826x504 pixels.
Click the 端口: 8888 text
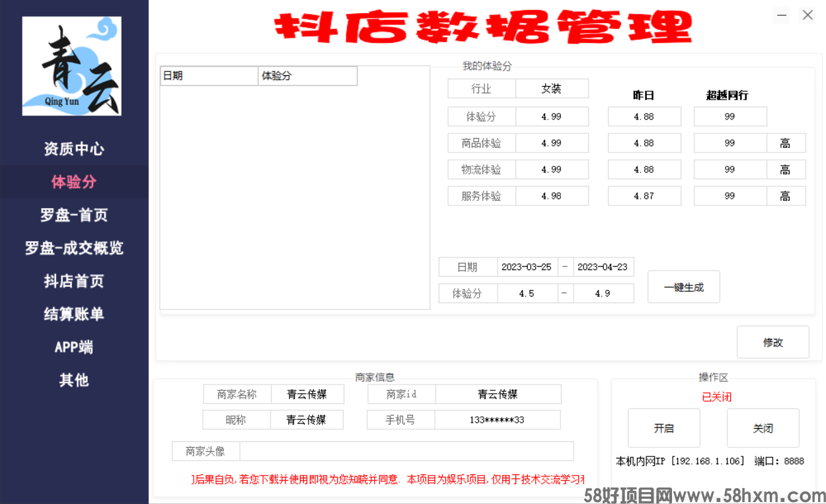point(779,461)
